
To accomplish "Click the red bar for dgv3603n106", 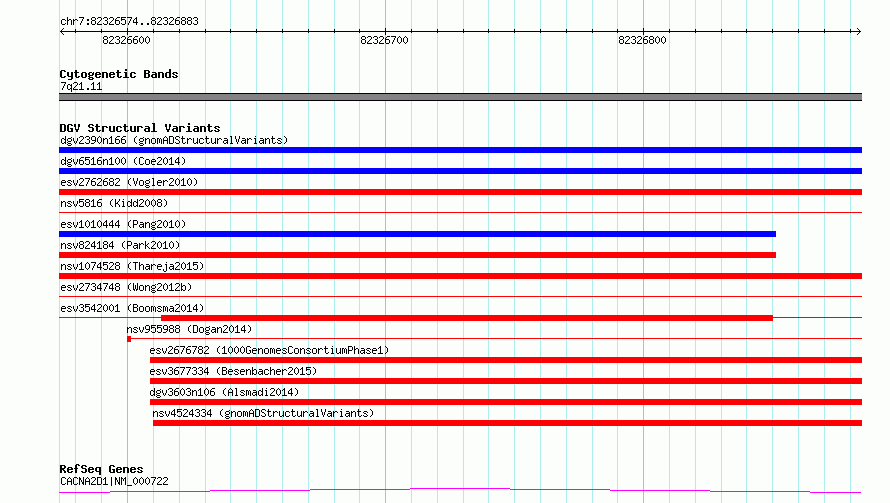I will [506, 402].
